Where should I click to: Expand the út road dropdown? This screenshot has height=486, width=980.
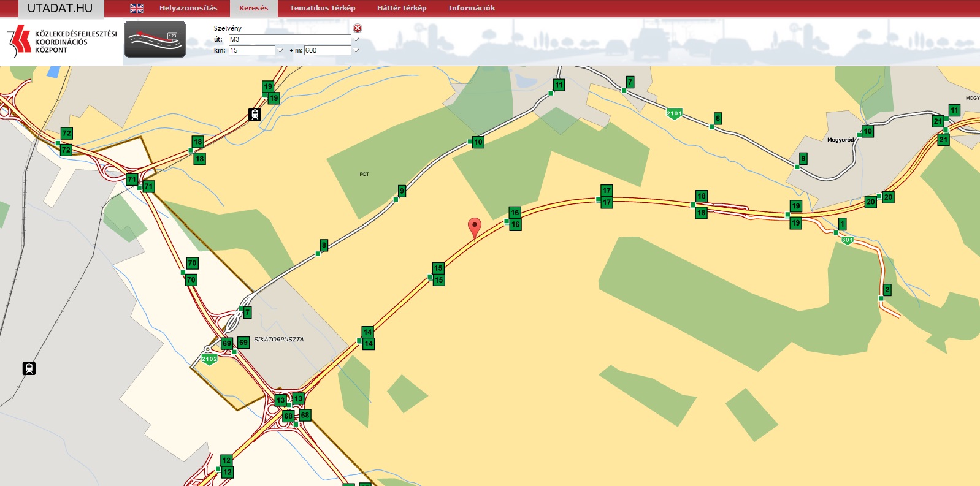click(x=356, y=39)
